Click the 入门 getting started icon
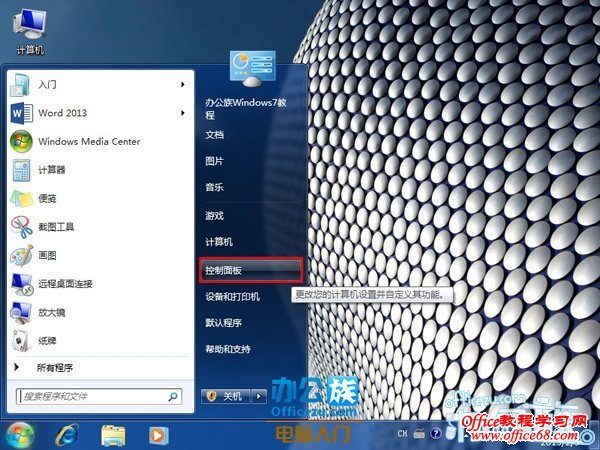Viewport: 600px width, 450px height. coord(21,84)
